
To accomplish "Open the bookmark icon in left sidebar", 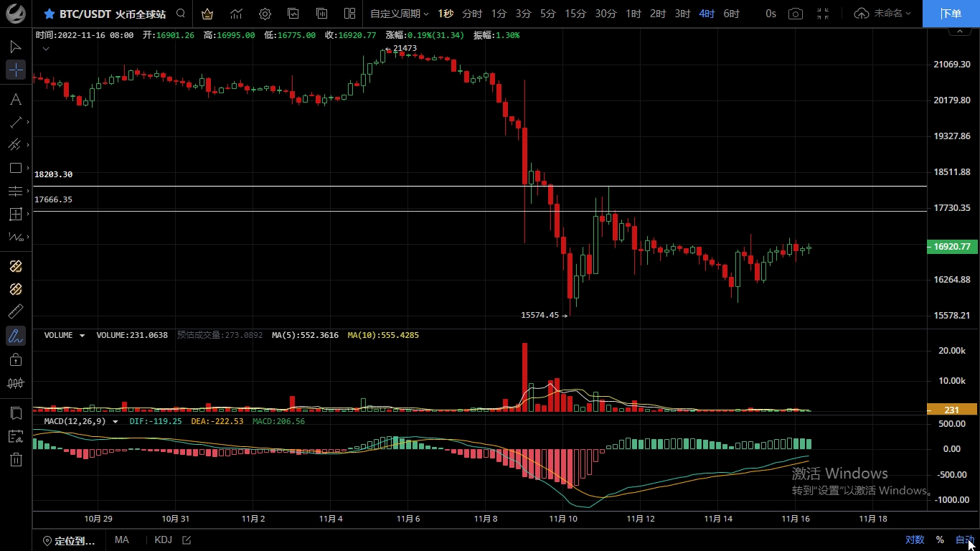I will (16, 413).
